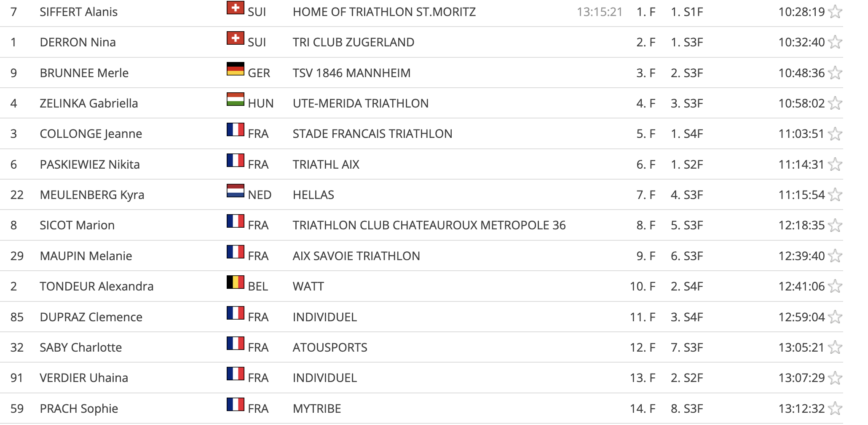Star DUPRAZ Clemence's finish time

[835, 317]
